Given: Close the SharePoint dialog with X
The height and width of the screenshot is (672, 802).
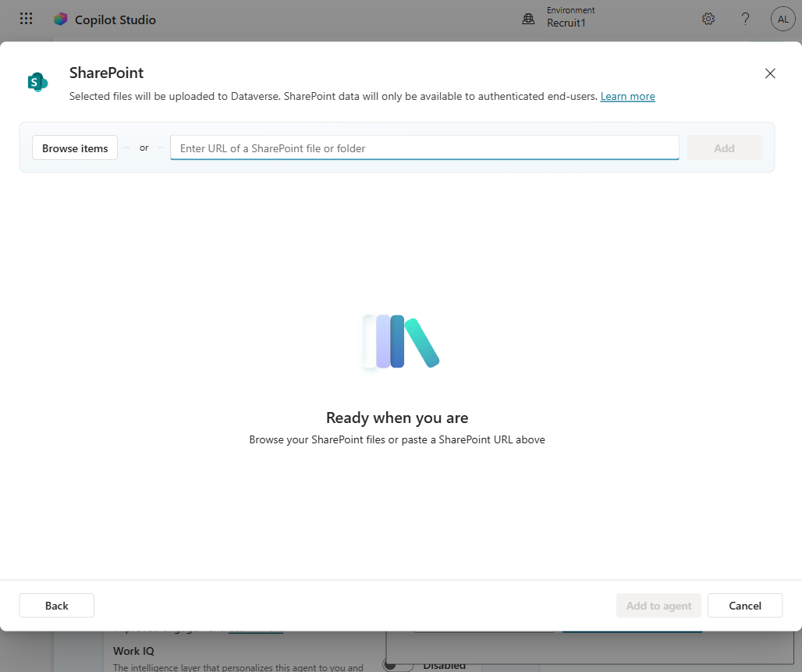Looking at the screenshot, I should pos(770,73).
